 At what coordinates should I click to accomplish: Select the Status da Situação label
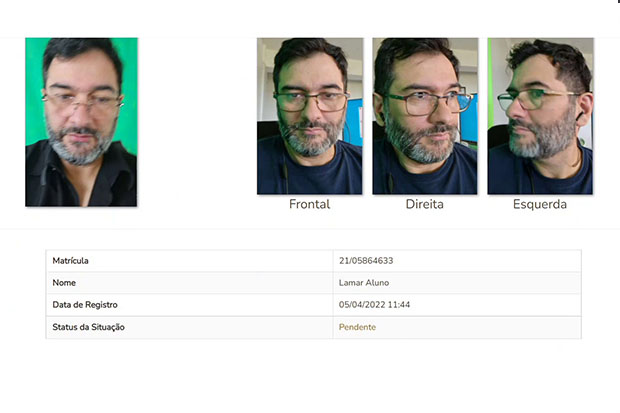click(x=89, y=327)
